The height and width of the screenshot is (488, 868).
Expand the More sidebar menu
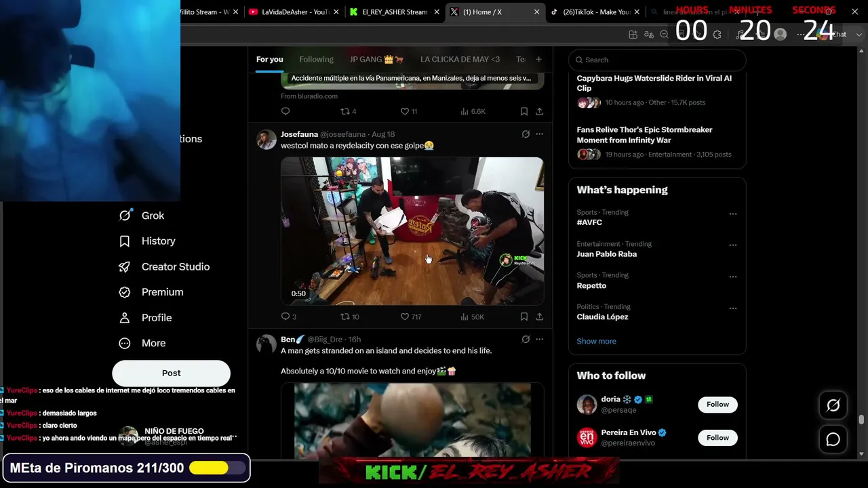(x=142, y=343)
